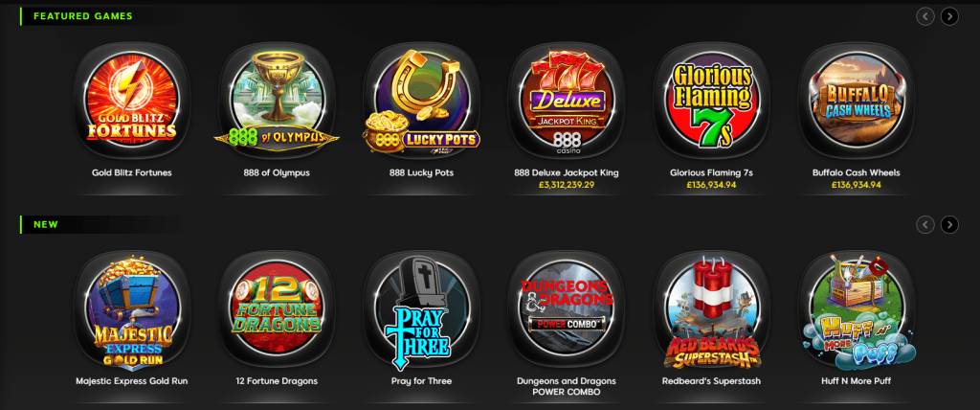Open the Gold Blitz Fortunes game icon
The width and height of the screenshot is (980, 410).
(x=131, y=101)
